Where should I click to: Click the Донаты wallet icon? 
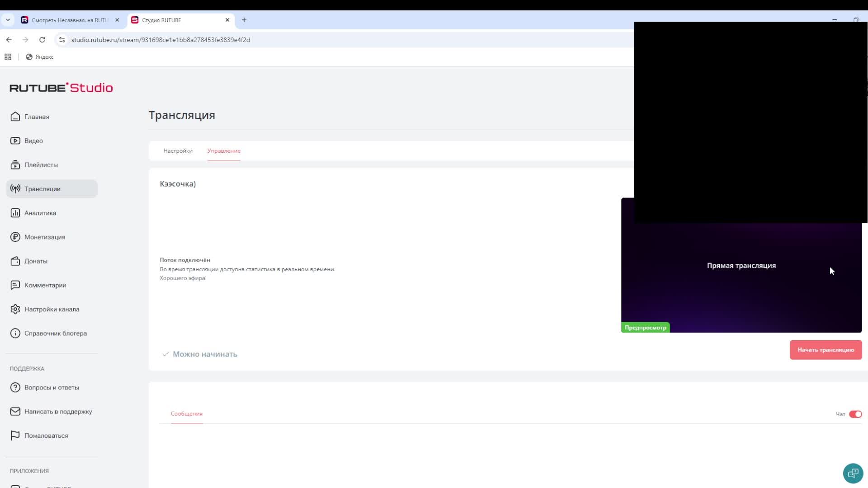[x=15, y=261]
